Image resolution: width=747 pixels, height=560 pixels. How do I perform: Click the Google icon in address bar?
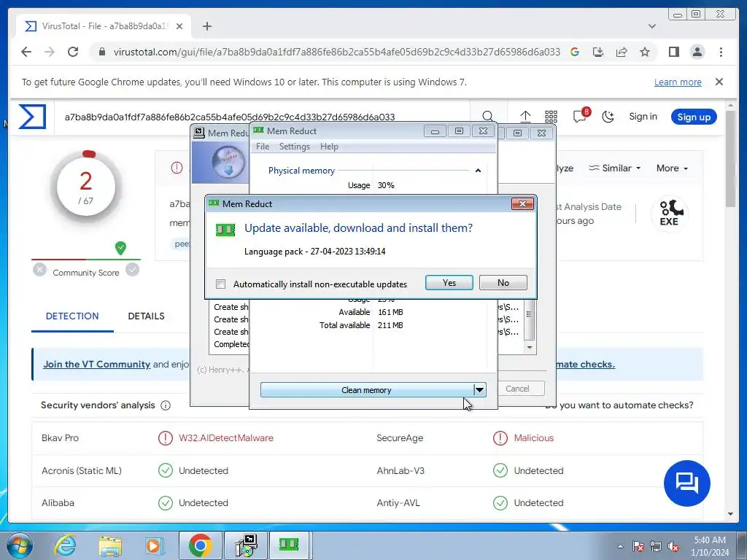(575, 52)
